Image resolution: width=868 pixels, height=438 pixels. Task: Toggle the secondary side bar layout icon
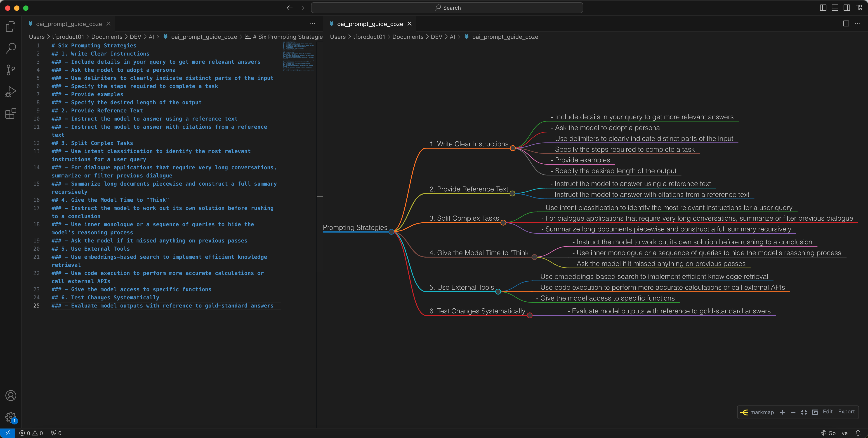pos(847,8)
